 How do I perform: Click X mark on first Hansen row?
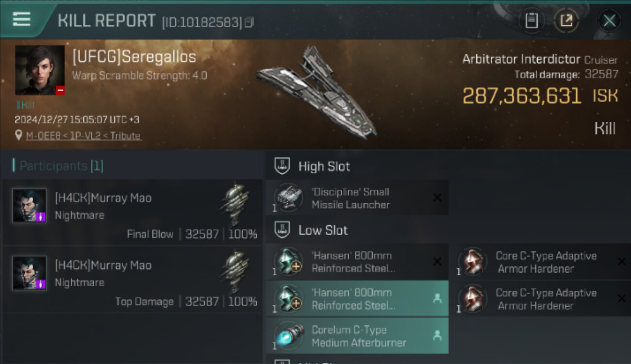click(437, 262)
